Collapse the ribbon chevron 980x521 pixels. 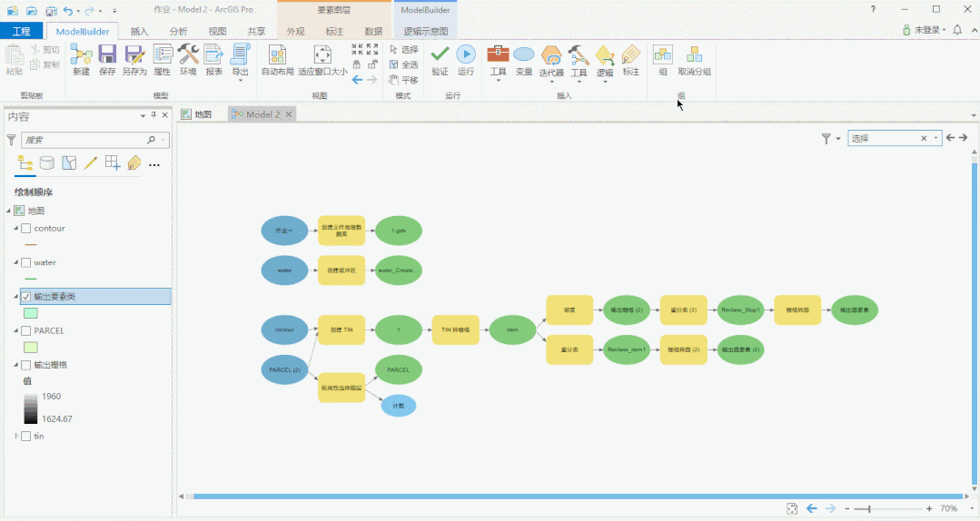point(973,29)
